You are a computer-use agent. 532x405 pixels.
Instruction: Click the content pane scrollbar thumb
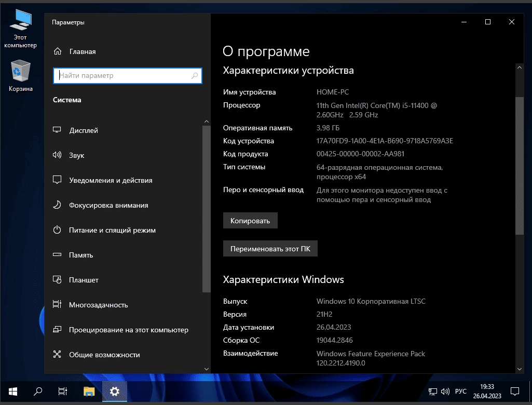[x=520, y=166]
